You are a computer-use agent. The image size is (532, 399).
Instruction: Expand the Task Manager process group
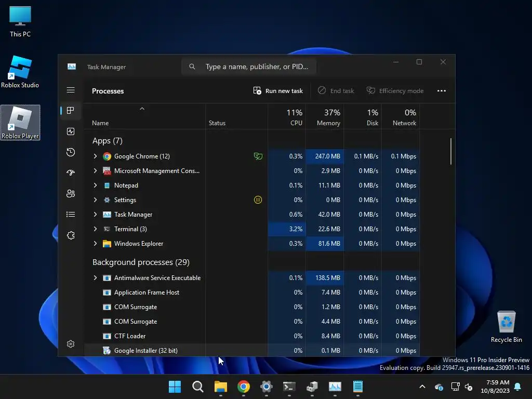(x=96, y=215)
